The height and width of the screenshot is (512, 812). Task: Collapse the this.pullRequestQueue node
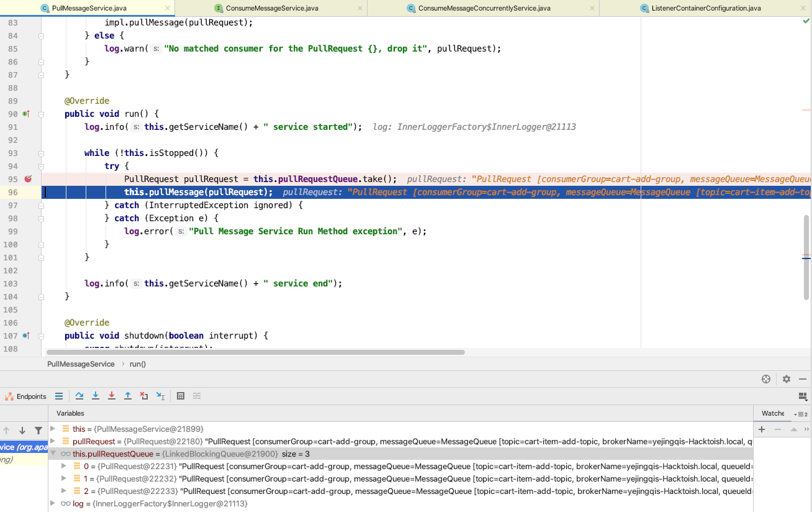click(x=53, y=454)
